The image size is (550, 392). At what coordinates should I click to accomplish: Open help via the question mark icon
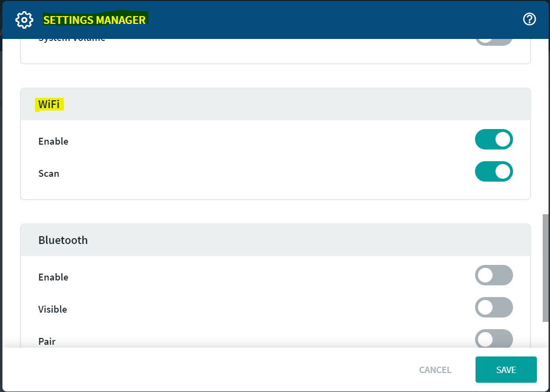coord(529,19)
